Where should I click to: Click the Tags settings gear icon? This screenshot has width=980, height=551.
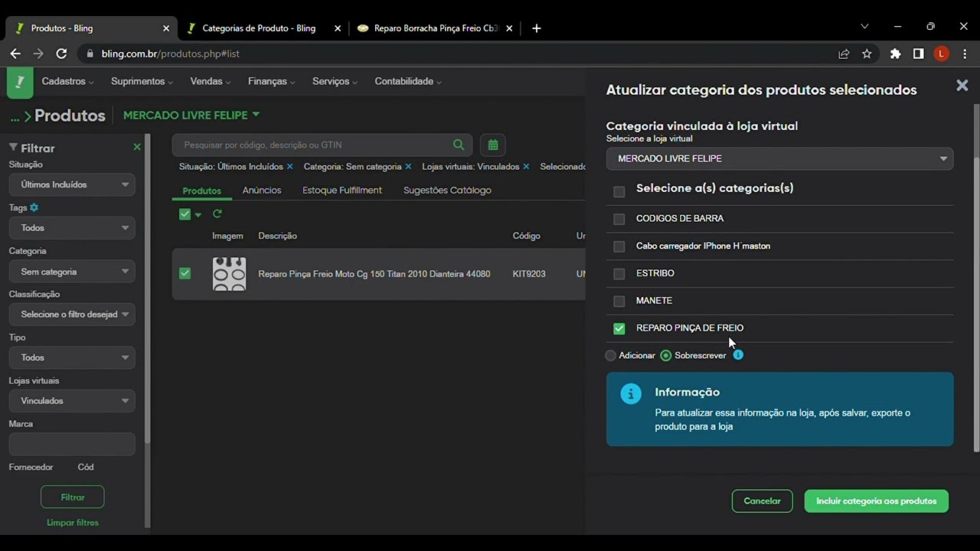tap(34, 207)
